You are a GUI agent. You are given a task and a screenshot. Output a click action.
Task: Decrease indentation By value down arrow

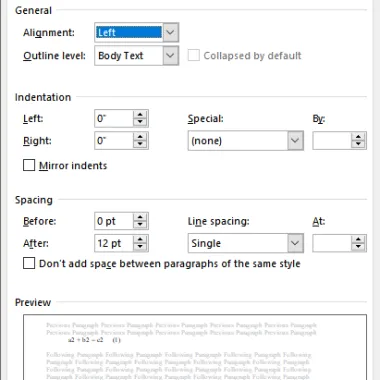[x=358, y=145]
